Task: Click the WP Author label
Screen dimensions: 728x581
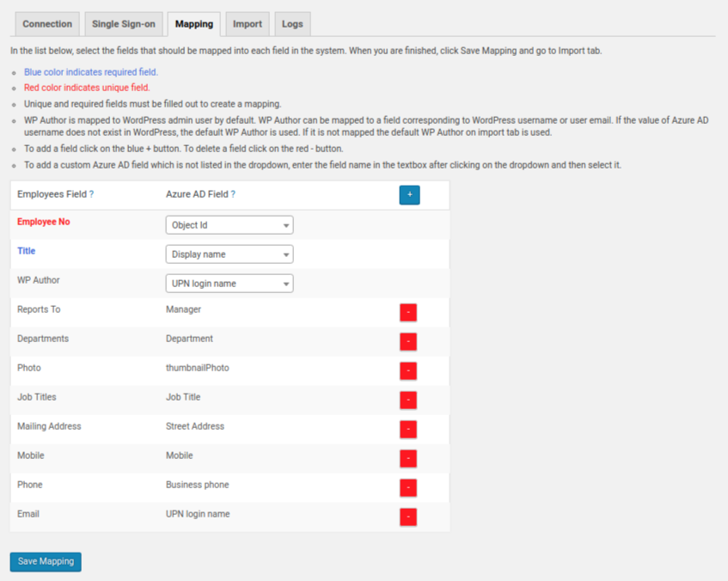Action: [39, 280]
